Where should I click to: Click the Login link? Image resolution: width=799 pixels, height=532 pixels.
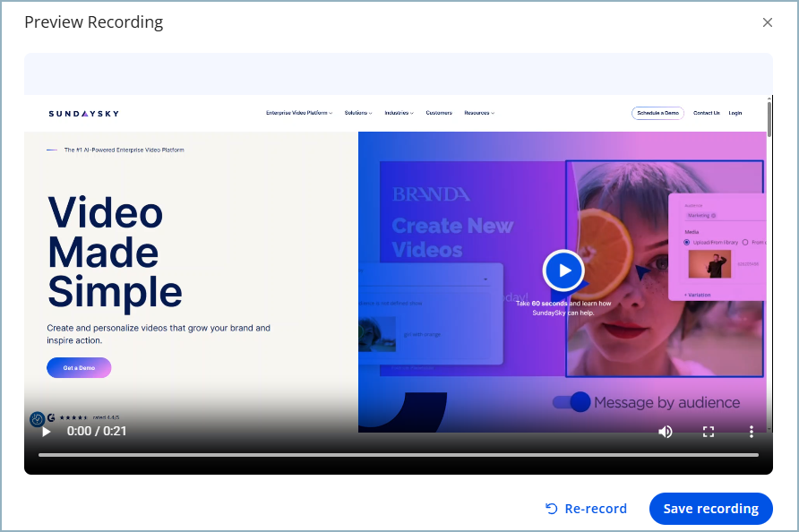tap(735, 113)
